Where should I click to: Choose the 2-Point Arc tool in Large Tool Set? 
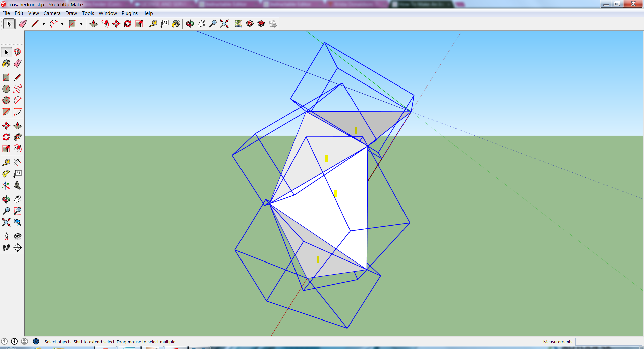[x=18, y=100]
